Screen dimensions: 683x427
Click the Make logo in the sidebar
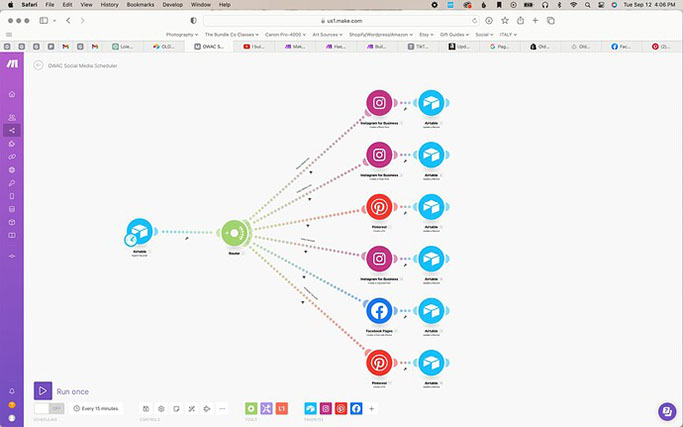(x=12, y=64)
